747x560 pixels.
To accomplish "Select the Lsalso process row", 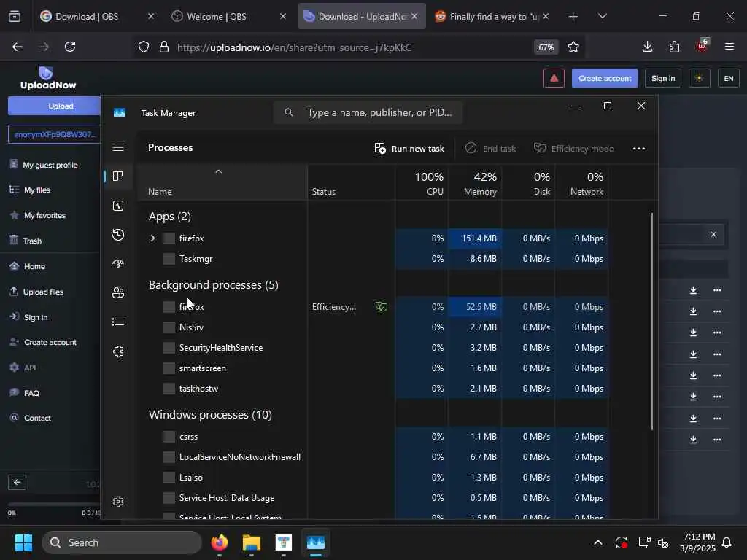I will click(x=373, y=478).
